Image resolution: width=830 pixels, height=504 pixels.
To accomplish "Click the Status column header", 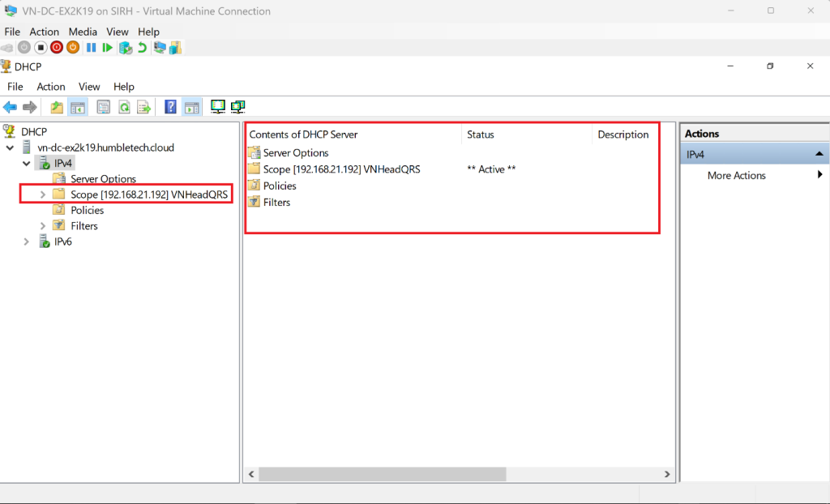I will tap(481, 135).
